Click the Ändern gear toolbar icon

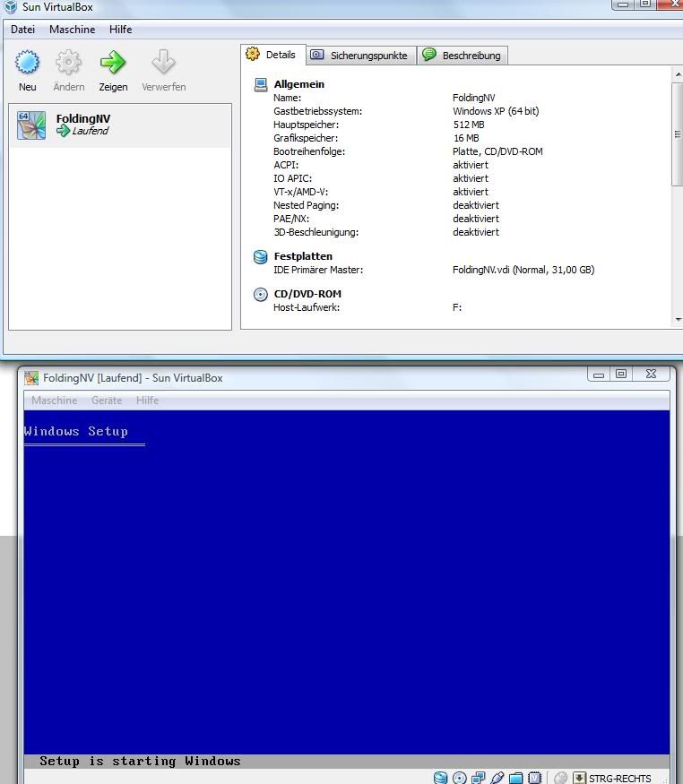click(68, 63)
